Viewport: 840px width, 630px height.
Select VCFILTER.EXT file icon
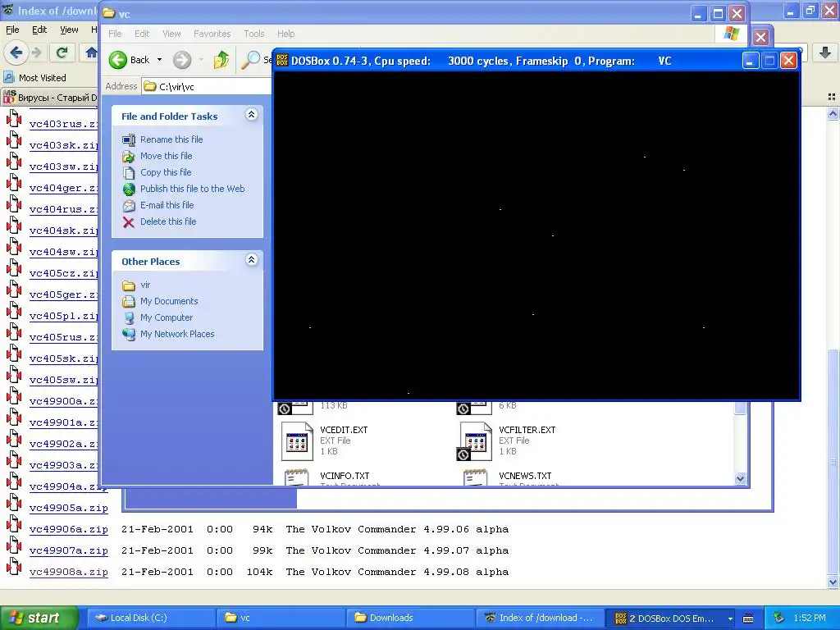(x=476, y=441)
